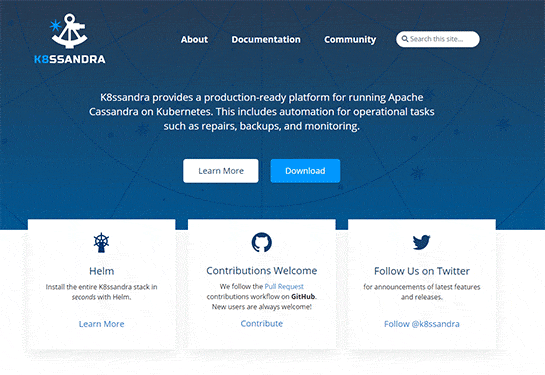This screenshot has width=545, height=375.
Task: Click the search magnifier icon
Action: pyautogui.click(x=405, y=39)
